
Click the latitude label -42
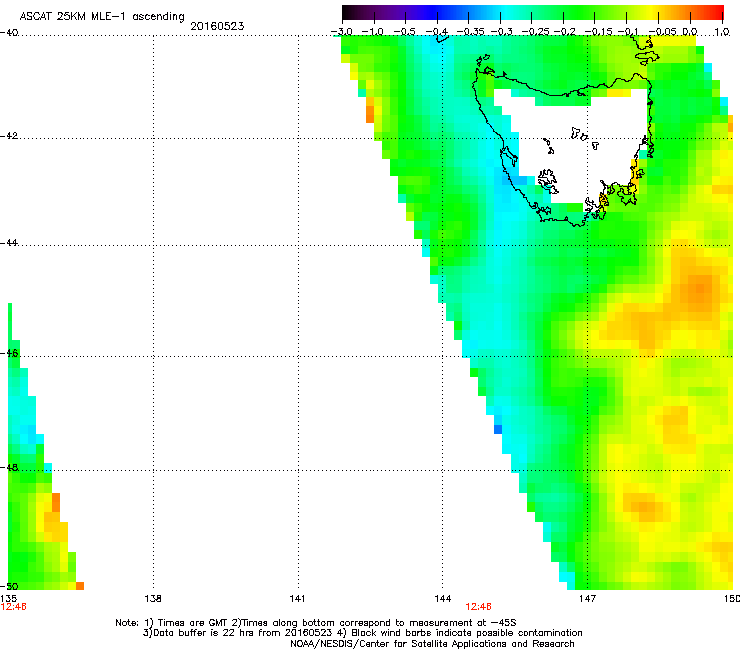point(9,135)
